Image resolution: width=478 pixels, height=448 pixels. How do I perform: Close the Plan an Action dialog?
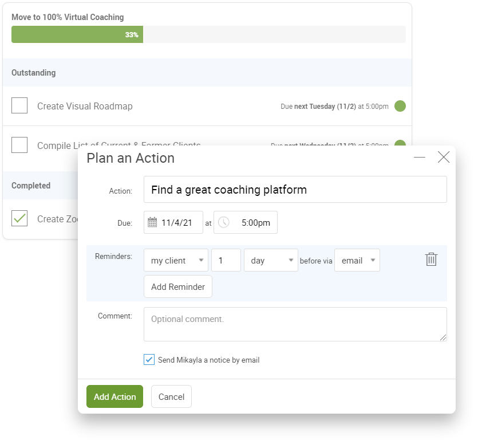444,158
